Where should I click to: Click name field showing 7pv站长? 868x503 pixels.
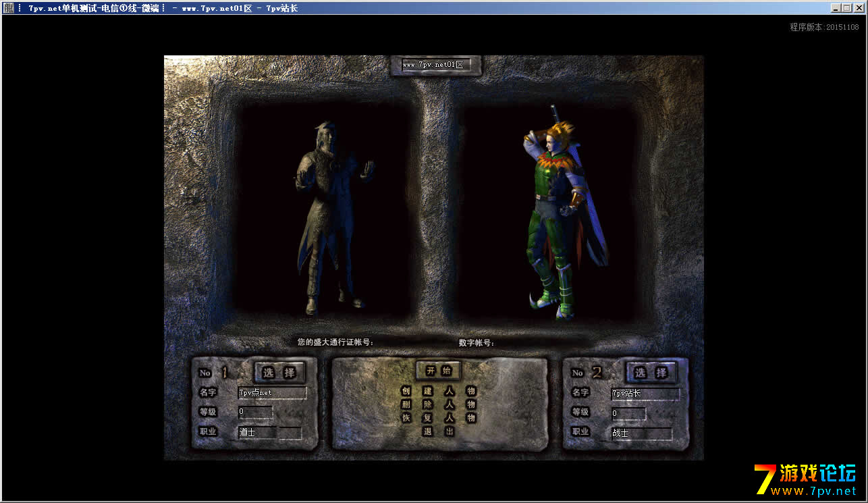(645, 393)
